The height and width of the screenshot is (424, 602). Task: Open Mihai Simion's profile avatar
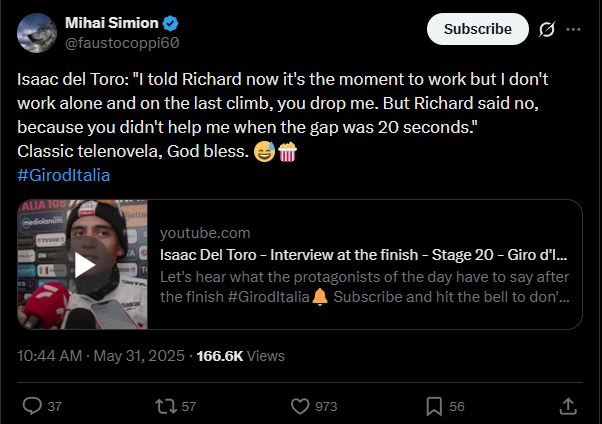tap(37, 33)
